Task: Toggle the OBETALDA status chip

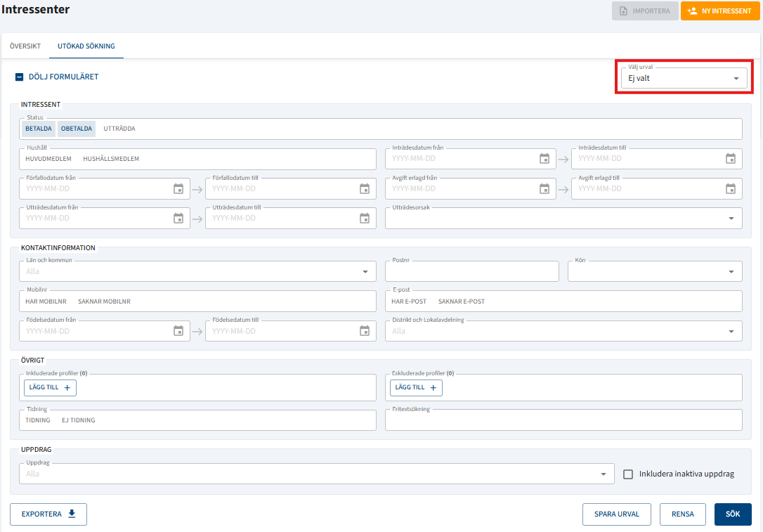Action: 77,129
